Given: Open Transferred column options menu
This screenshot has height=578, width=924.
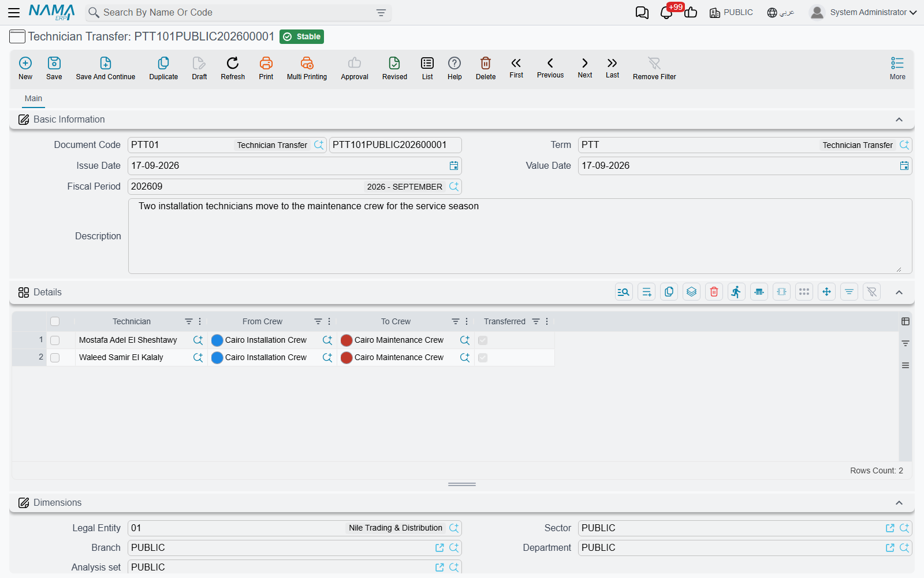Looking at the screenshot, I should pyautogui.click(x=547, y=321).
